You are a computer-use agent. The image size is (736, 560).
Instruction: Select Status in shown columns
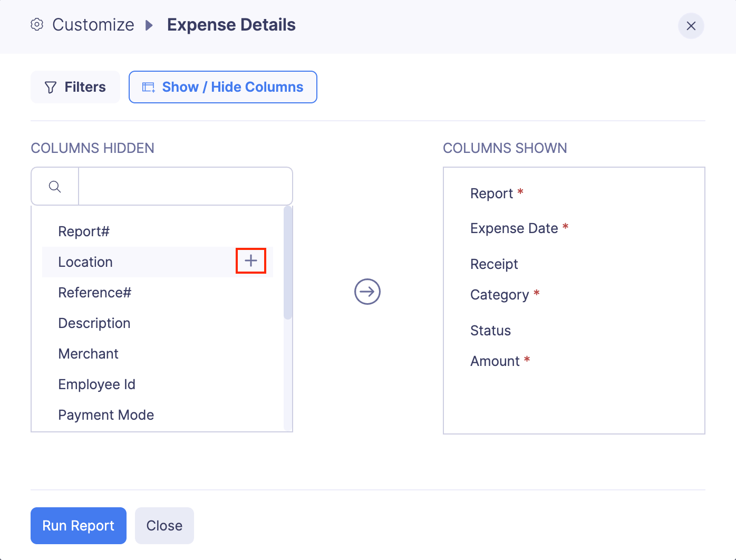pos(490,331)
